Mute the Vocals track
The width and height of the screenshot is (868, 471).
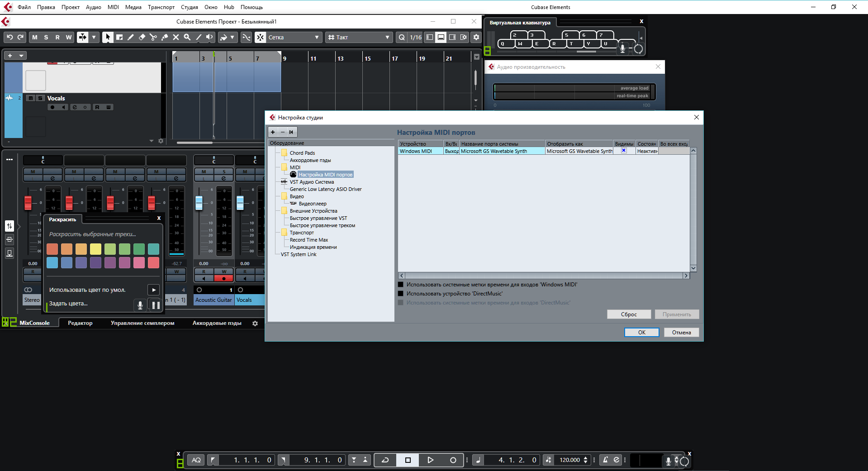(30, 98)
